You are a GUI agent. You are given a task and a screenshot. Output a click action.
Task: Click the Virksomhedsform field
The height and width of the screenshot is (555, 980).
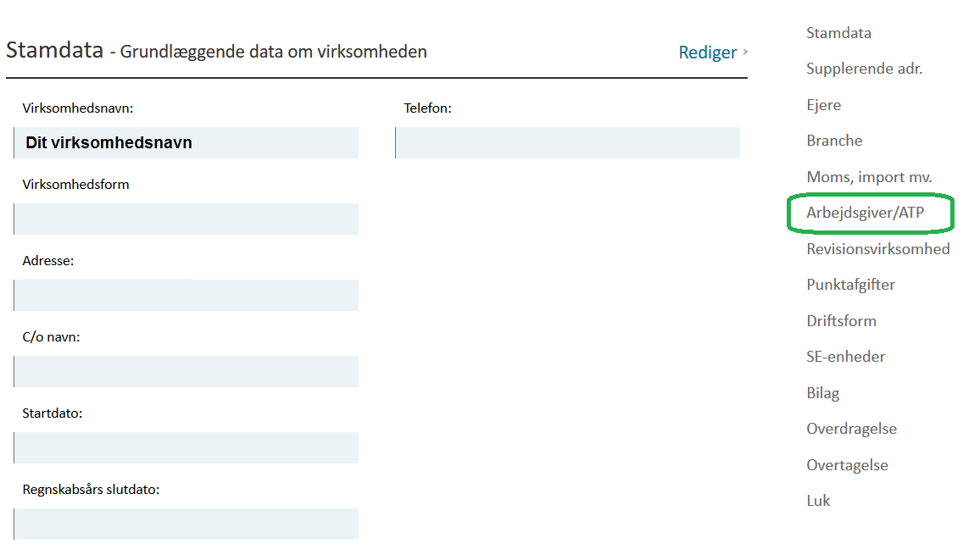coord(187,219)
